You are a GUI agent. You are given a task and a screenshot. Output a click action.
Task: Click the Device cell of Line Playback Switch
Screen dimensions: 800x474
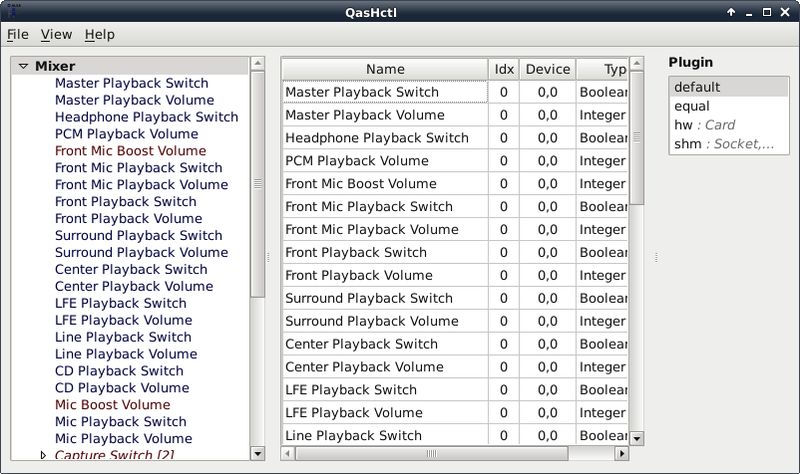548,435
